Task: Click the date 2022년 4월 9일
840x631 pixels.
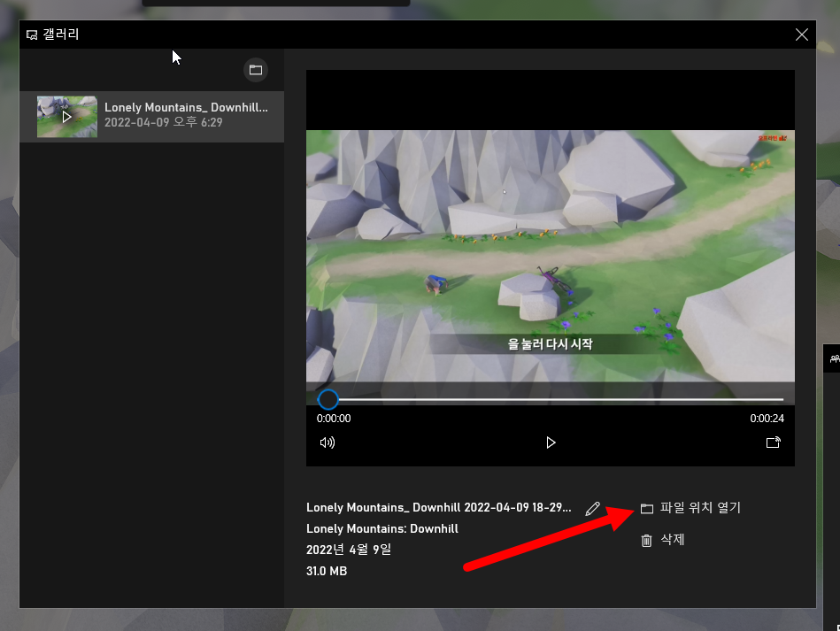Action: [349, 550]
